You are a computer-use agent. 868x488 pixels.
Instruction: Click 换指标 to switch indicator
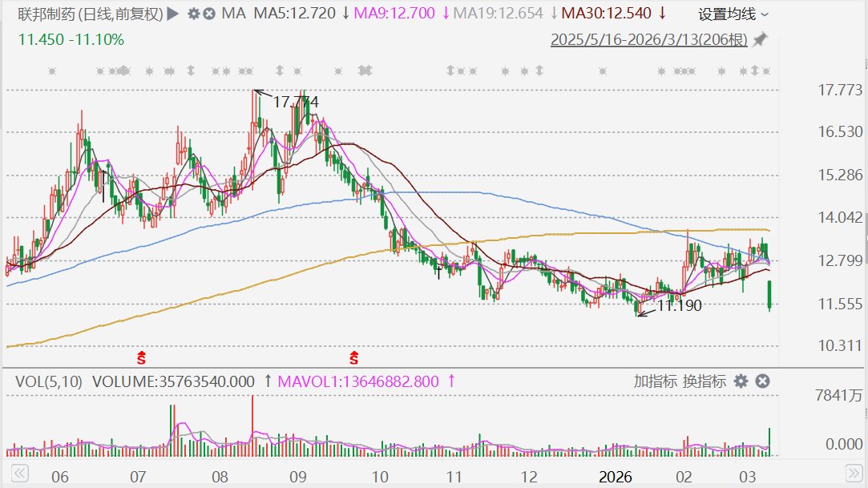click(704, 381)
